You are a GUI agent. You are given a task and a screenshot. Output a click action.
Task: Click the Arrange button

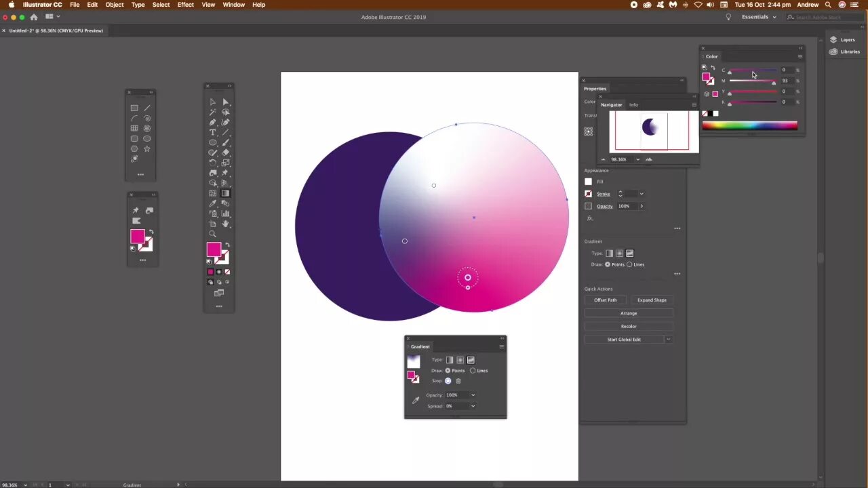pyautogui.click(x=629, y=313)
